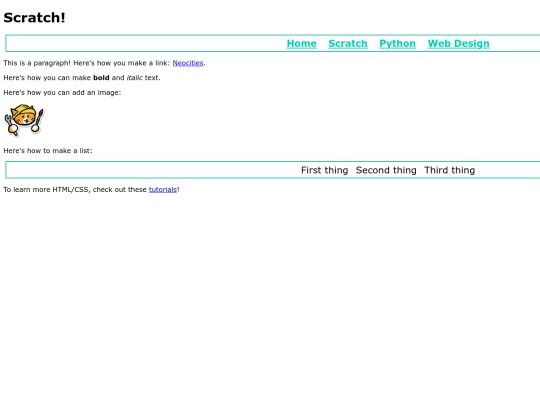Open the Home navigation link
Viewport: 540px width, 405px height.
(x=301, y=44)
